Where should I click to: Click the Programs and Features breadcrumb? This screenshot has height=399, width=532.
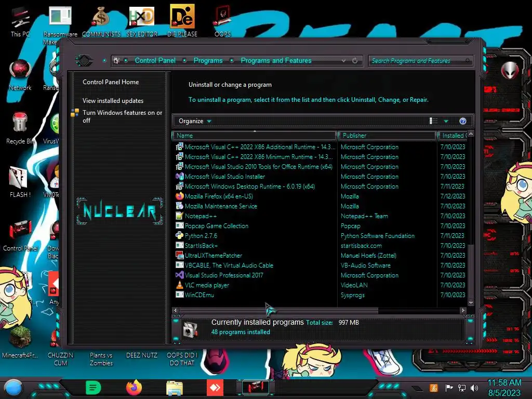(x=276, y=60)
